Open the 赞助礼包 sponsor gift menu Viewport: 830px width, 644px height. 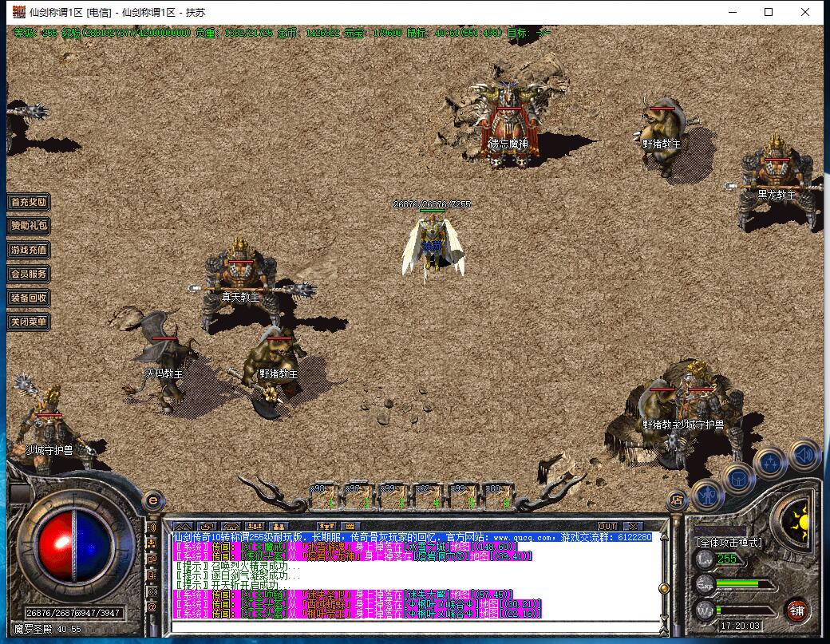coord(29,225)
